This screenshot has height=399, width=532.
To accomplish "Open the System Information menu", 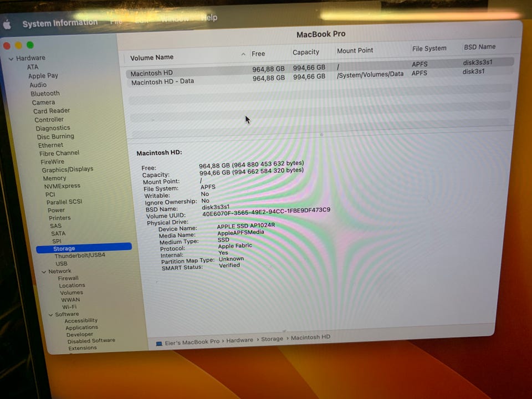I will (x=60, y=23).
